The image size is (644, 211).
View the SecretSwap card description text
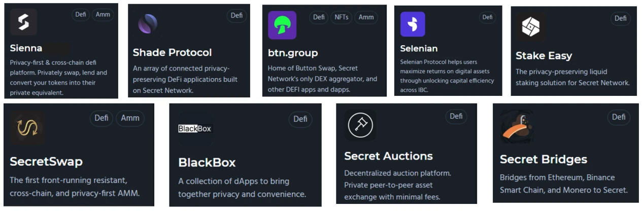pos(75,187)
